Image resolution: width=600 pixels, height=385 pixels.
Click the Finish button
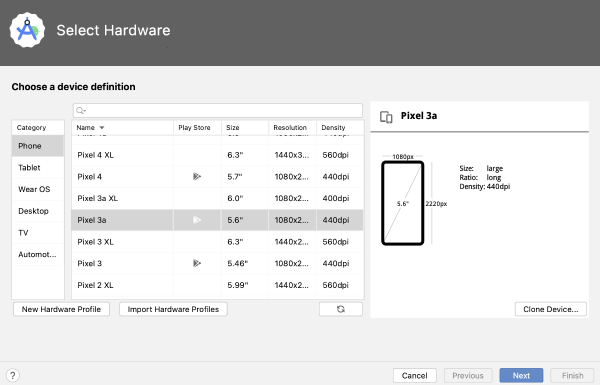(x=572, y=375)
